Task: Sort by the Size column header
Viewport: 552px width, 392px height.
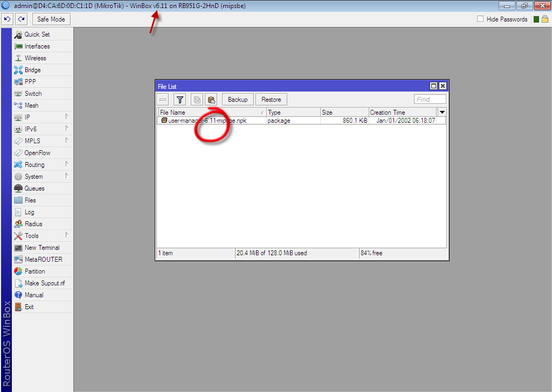Action: coord(344,113)
